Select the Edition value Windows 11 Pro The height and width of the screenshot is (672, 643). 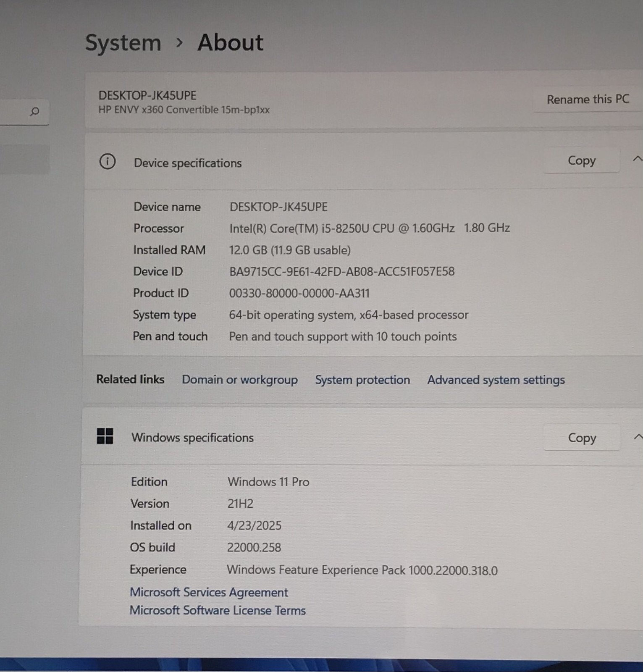click(x=268, y=482)
